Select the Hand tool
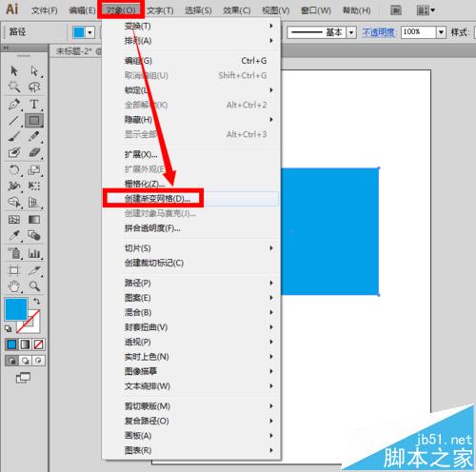The width and height of the screenshot is (476, 472). click(x=14, y=286)
